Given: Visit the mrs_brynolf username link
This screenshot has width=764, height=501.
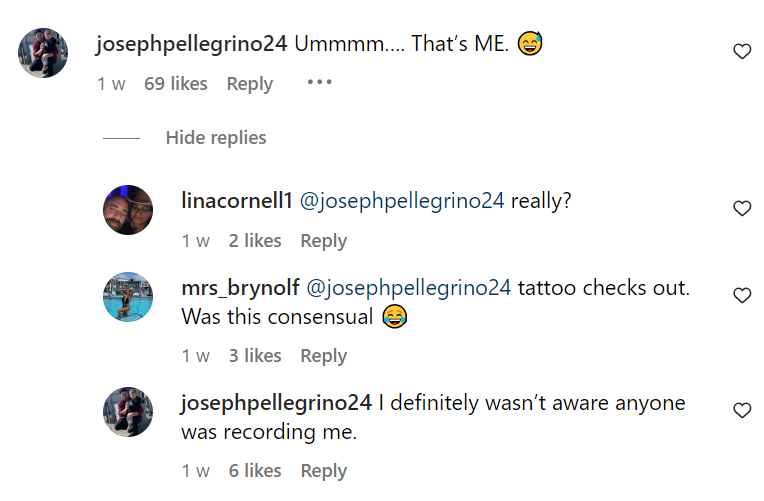Looking at the screenshot, I should click(240, 288).
